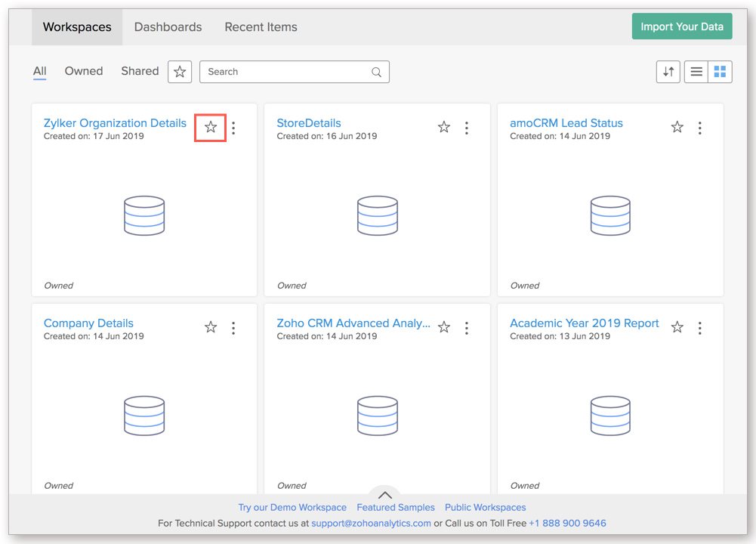756x544 pixels.
Task: Click the amoCRM Lead Status database icon
Action: 610,215
